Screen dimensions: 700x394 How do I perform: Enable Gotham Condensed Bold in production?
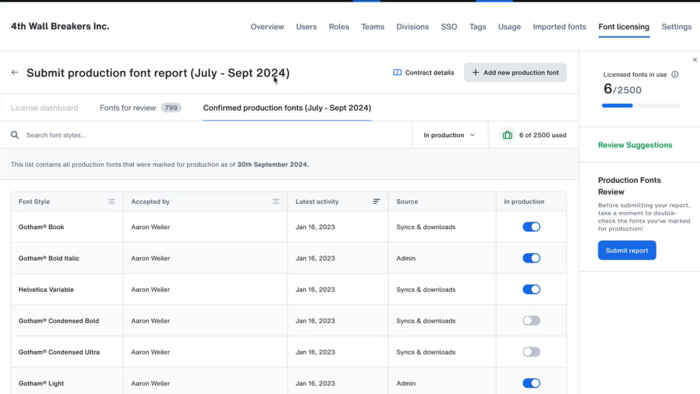(531, 320)
